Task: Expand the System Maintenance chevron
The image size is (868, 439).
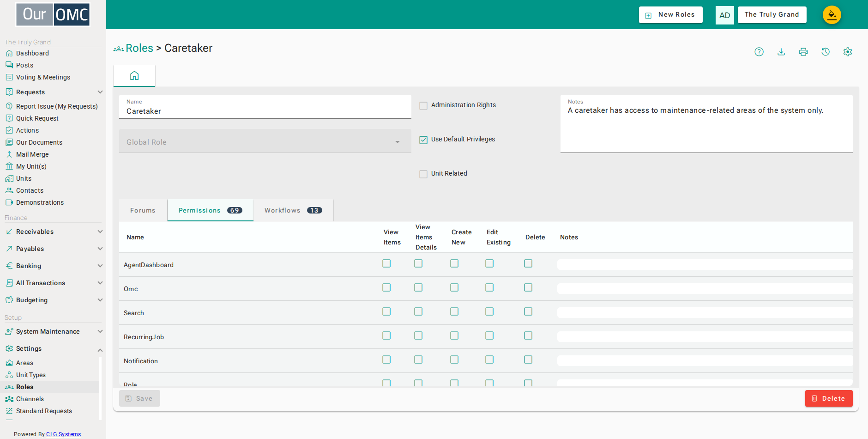Action: [x=100, y=331]
